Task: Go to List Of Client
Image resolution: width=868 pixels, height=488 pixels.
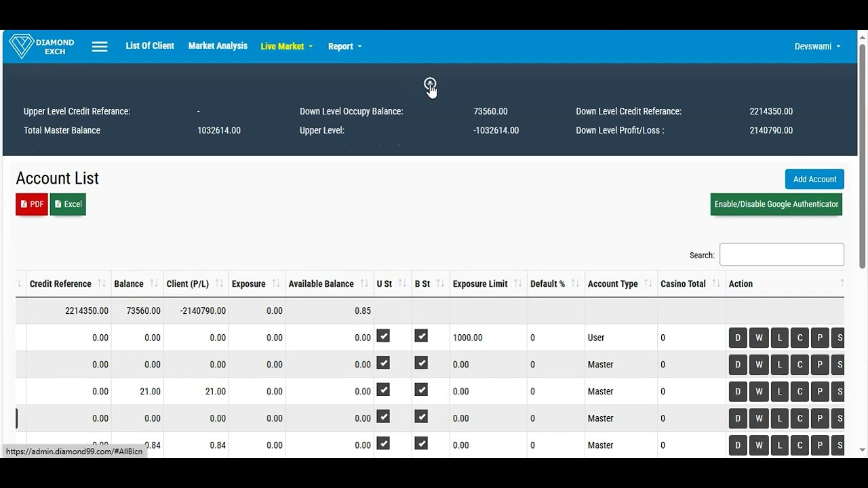Action: tap(150, 46)
